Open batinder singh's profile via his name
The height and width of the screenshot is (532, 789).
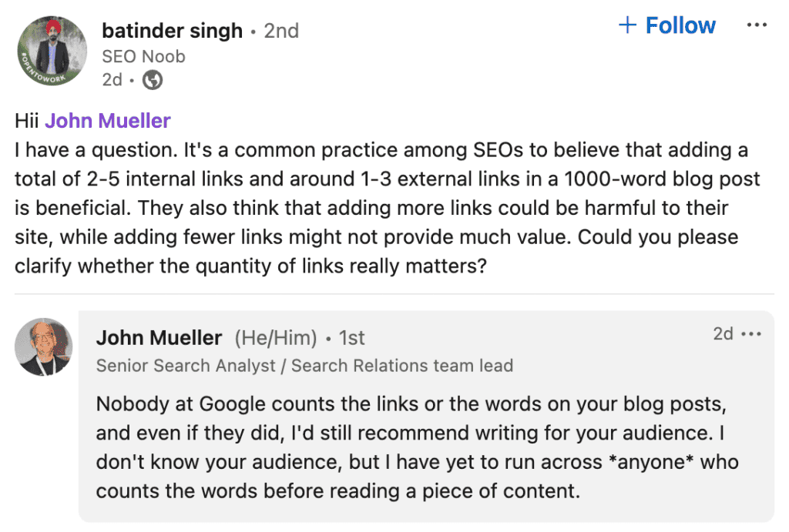coord(171,30)
